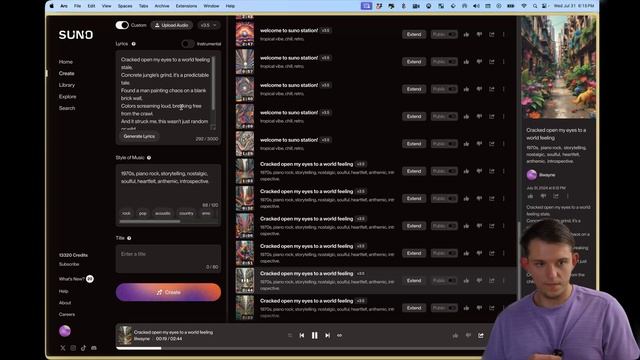Open the v3.5 model version dropdown

click(x=209, y=25)
